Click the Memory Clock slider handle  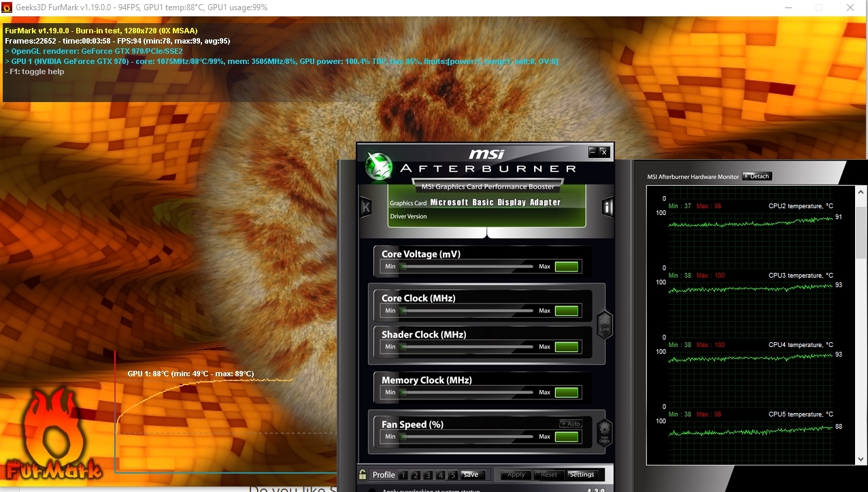click(403, 392)
